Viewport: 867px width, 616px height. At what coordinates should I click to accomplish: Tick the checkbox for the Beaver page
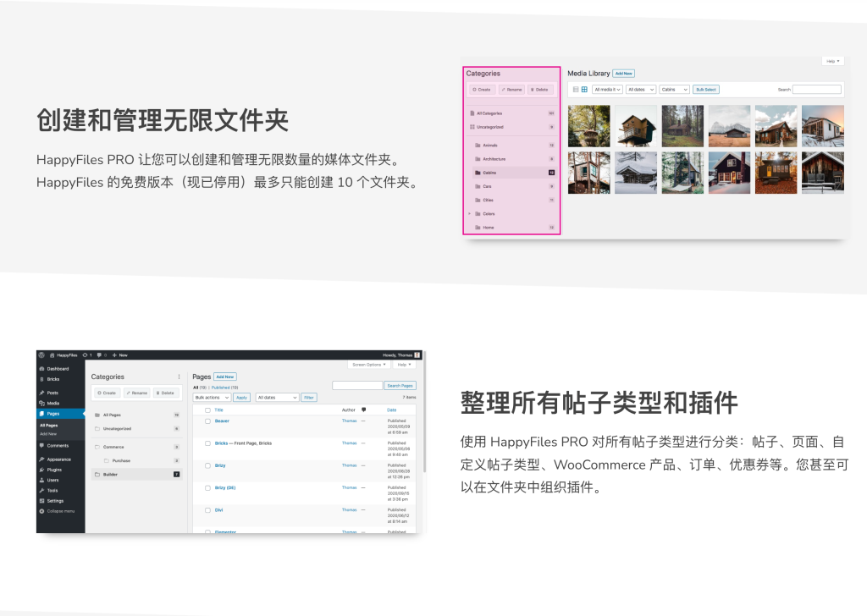pos(208,421)
